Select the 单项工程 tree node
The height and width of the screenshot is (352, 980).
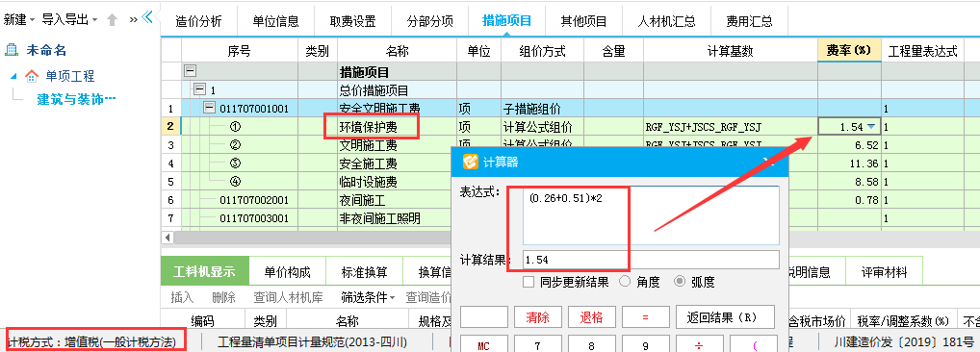tap(70, 76)
